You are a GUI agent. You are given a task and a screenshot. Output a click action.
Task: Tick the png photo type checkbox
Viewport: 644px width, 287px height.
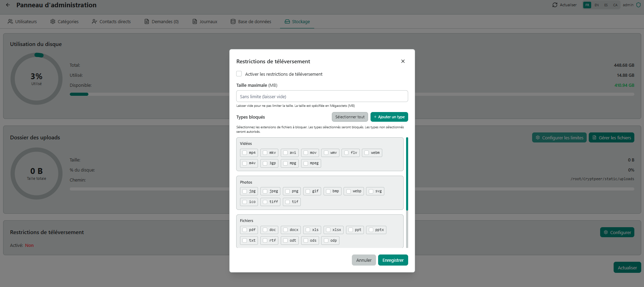point(287,191)
